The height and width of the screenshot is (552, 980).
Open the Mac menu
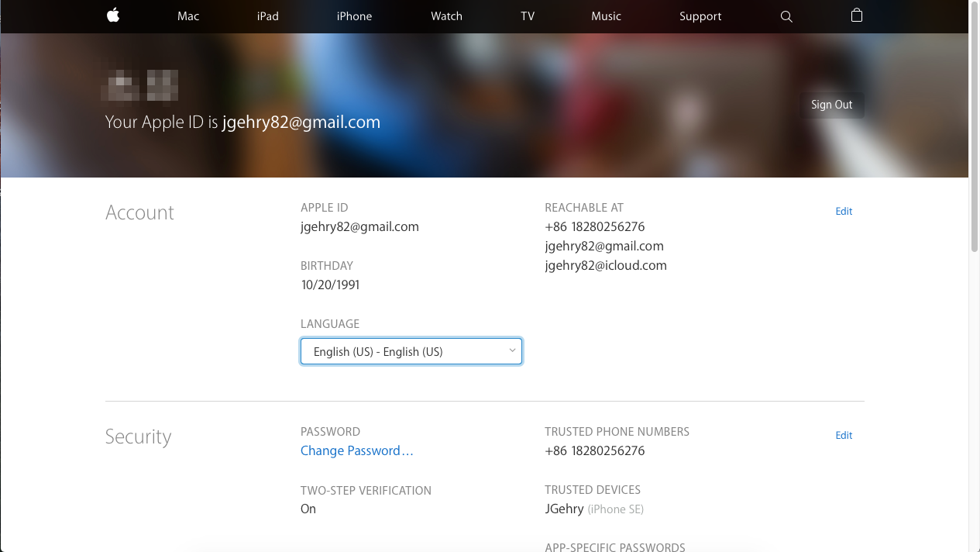point(188,16)
